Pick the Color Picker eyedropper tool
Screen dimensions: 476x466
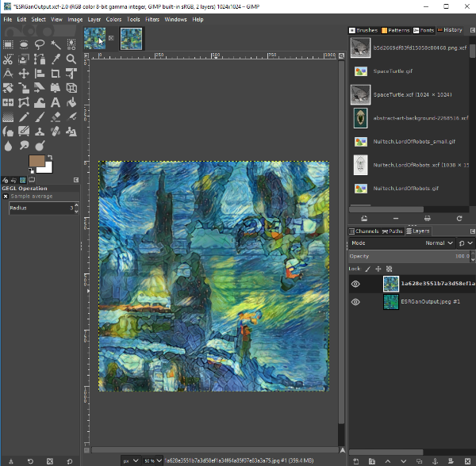[56, 59]
